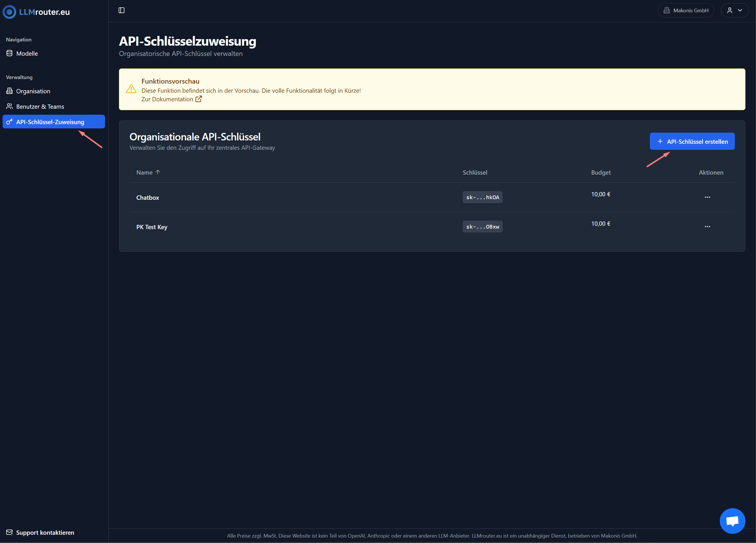Click the LLMrouter.eu logo icon
The height and width of the screenshot is (543, 756).
(x=9, y=12)
